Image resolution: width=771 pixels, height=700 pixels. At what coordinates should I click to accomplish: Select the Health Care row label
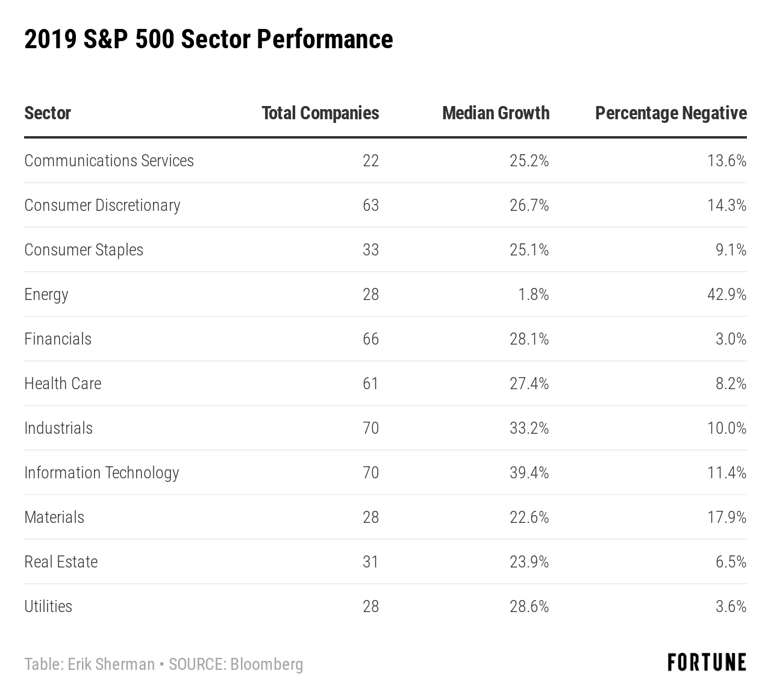click(63, 384)
